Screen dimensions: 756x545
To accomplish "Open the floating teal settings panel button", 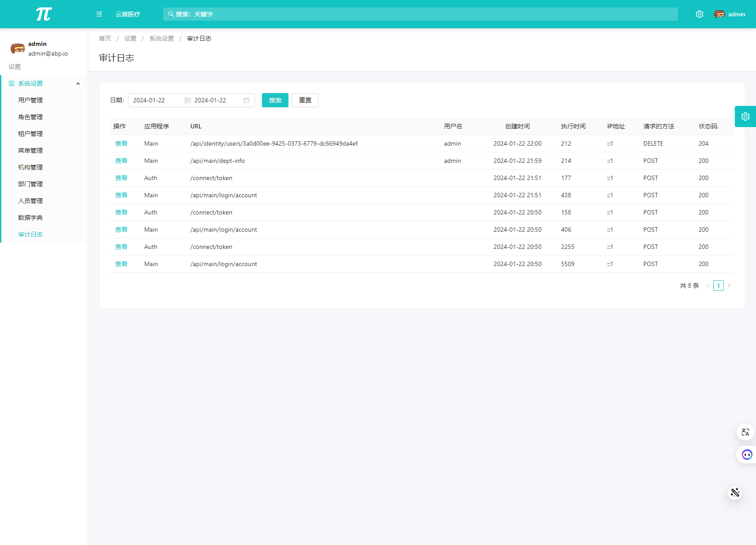I will 745,117.
